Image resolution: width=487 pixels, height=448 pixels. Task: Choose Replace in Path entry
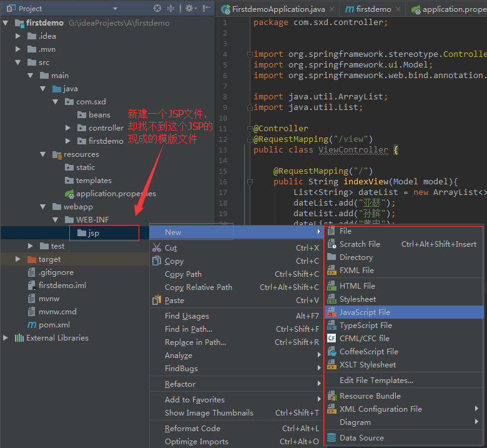click(x=237, y=342)
